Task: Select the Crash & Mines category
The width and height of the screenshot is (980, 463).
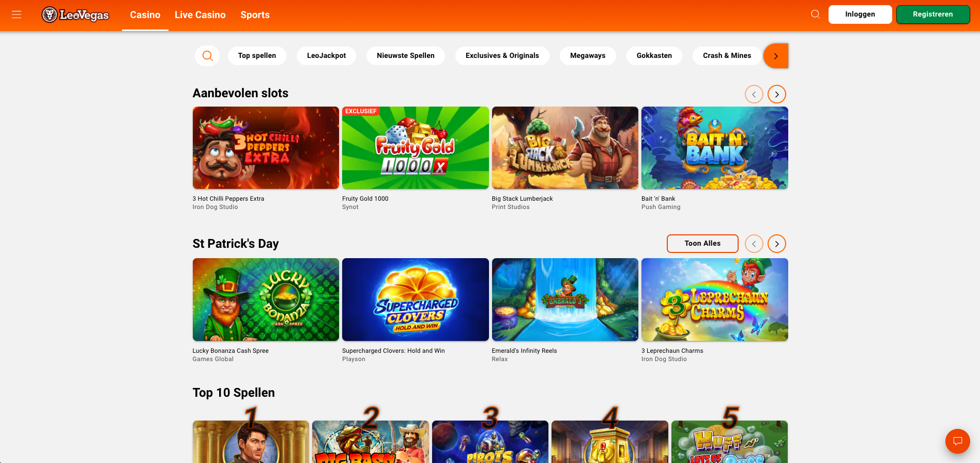Action: [x=727, y=55]
